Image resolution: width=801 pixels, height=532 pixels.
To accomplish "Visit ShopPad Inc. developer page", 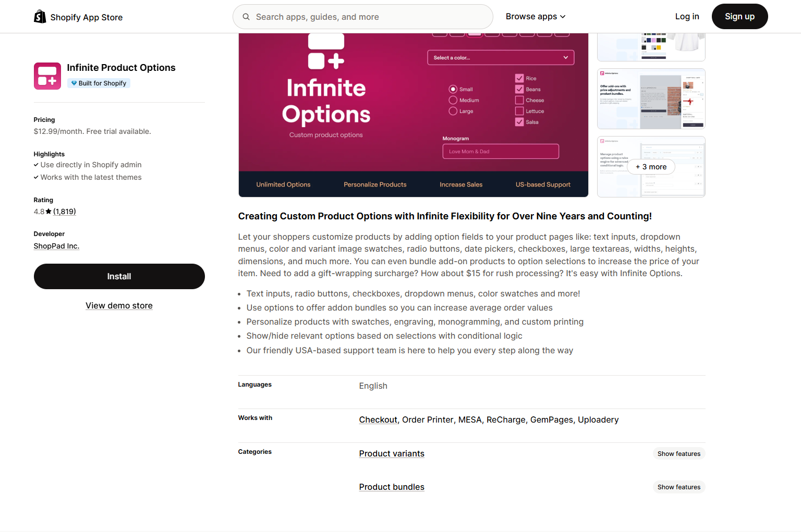I will [56, 246].
